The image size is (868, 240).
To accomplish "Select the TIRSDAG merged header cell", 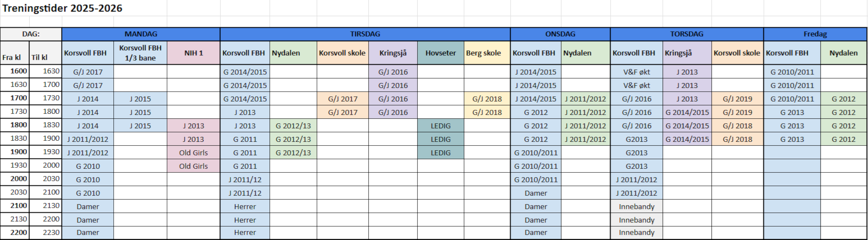I will click(x=365, y=34).
